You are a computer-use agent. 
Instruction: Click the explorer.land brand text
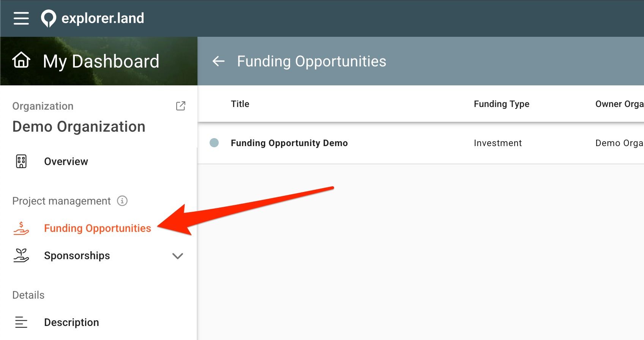point(103,18)
